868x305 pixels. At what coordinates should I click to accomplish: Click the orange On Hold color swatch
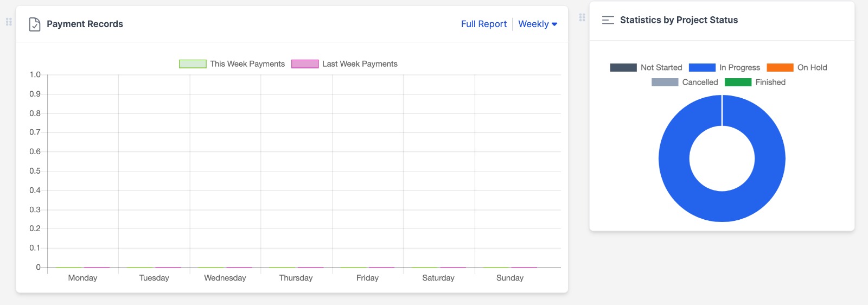coord(780,68)
